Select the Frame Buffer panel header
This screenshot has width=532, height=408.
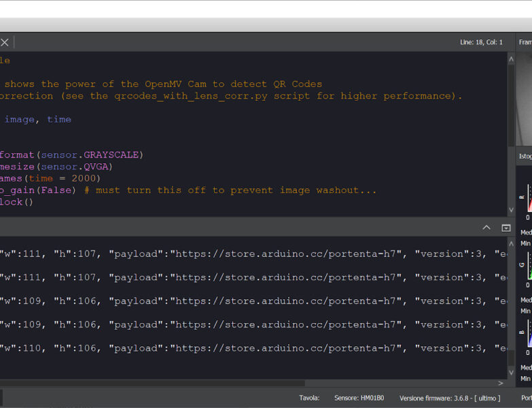525,42
